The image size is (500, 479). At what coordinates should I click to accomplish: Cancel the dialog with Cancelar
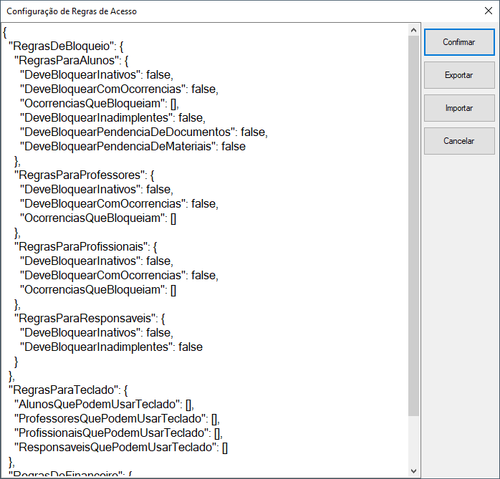459,141
